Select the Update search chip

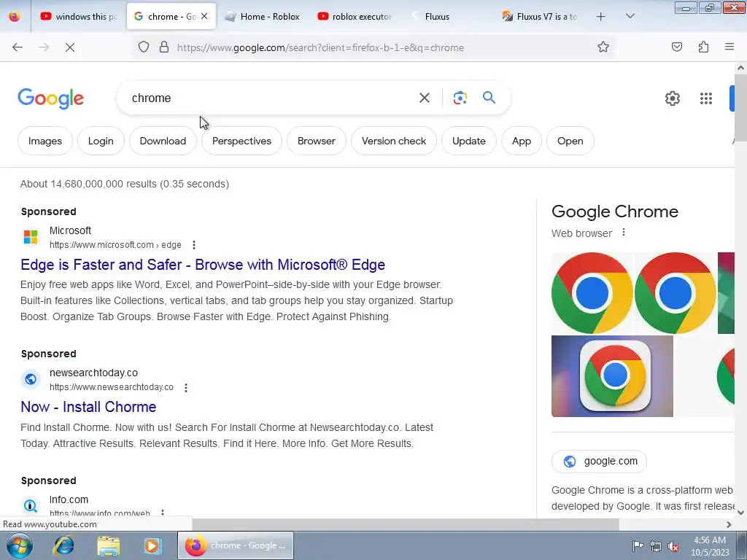469,141
